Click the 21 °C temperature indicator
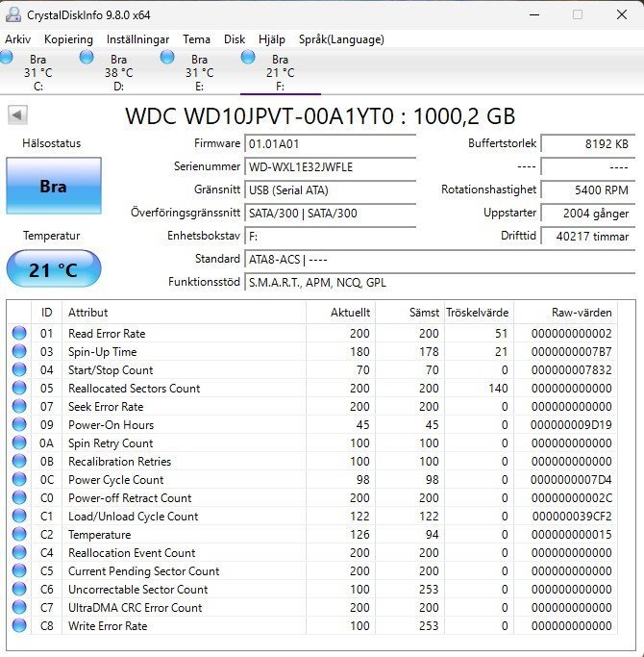The width and height of the screenshot is (644, 657). [x=53, y=269]
